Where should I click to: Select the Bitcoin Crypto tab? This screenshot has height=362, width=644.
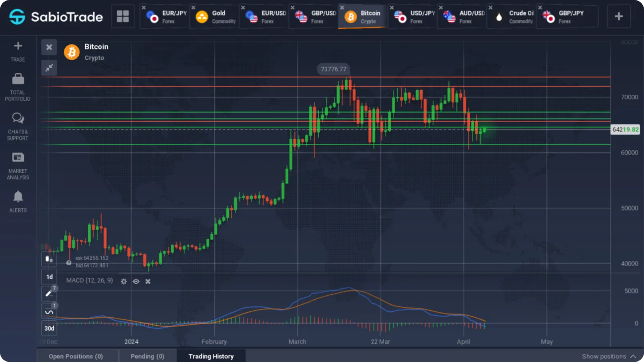tap(363, 17)
